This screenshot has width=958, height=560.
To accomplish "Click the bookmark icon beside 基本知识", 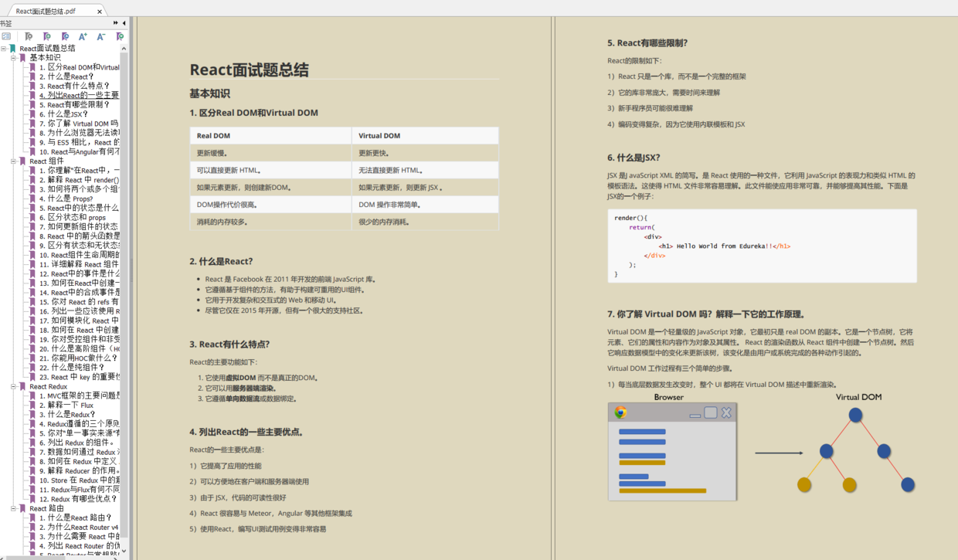I will click(23, 57).
